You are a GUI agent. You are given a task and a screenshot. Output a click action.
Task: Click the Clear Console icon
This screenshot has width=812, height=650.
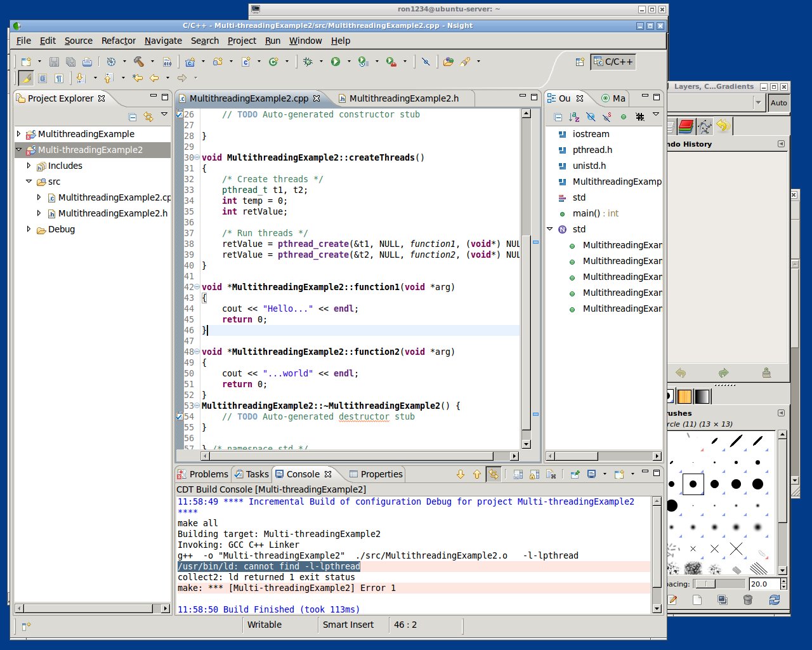click(551, 474)
